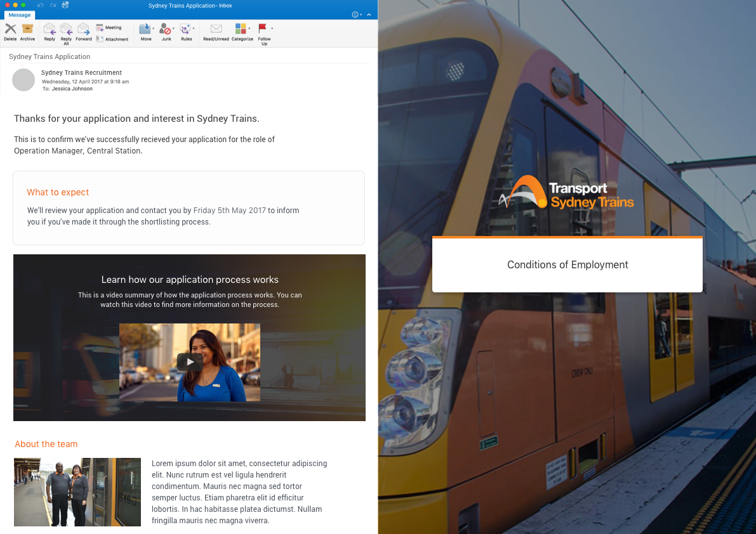
Task: Forward as Attachment
Action: (x=112, y=39)
